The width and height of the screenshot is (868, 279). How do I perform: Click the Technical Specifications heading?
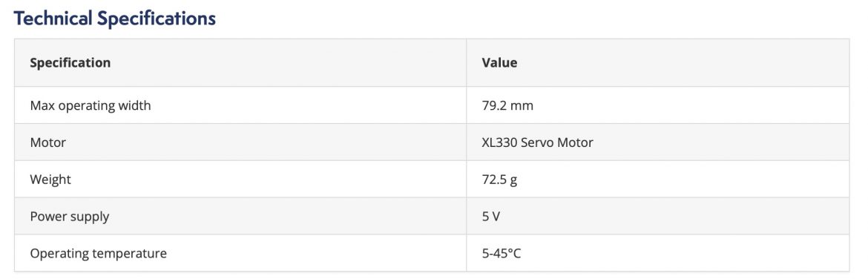pos(114,19)
